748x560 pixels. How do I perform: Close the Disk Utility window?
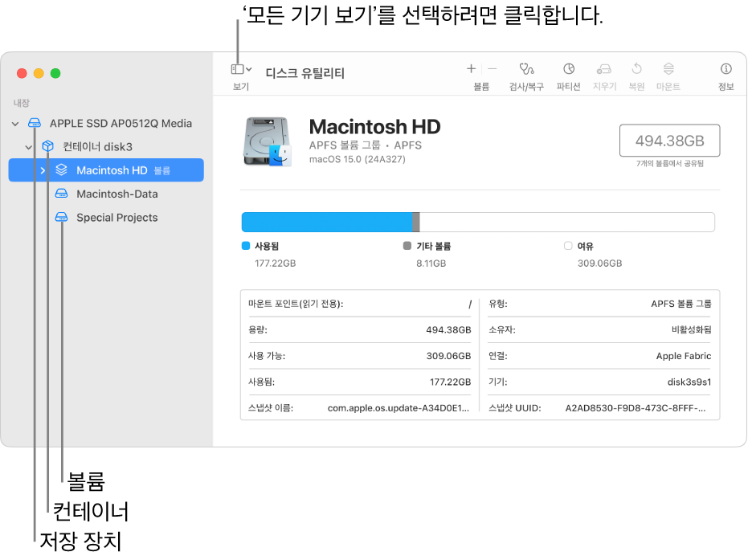coord(22,73)
